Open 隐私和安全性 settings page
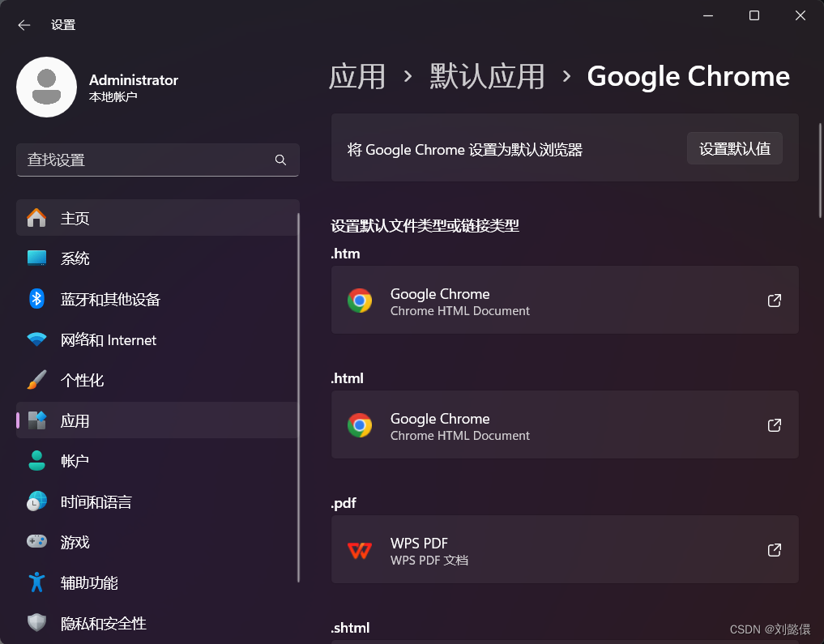The image size is (824, 644). [x=158, y=622]
